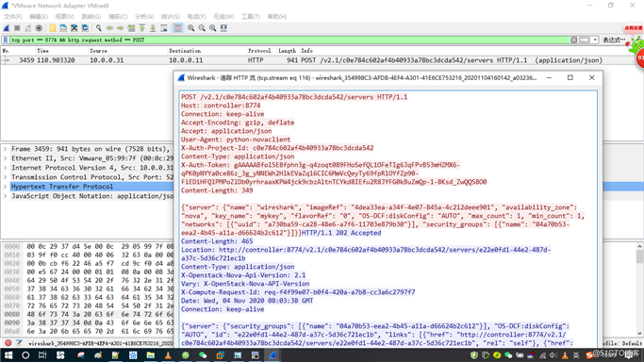
Task: Save this capture file
Action: (x=63, y=28)
